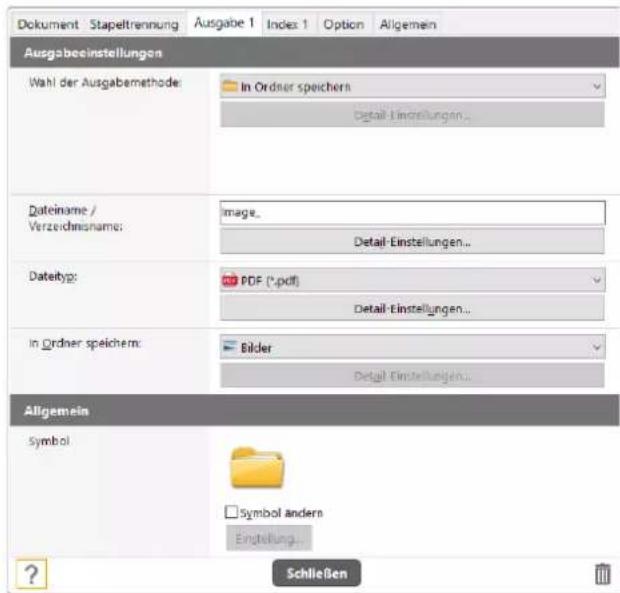Open the In Ordner speichern Bilder dropdown
The width and height of the screenshot is (620, 593).
(412, 347)
